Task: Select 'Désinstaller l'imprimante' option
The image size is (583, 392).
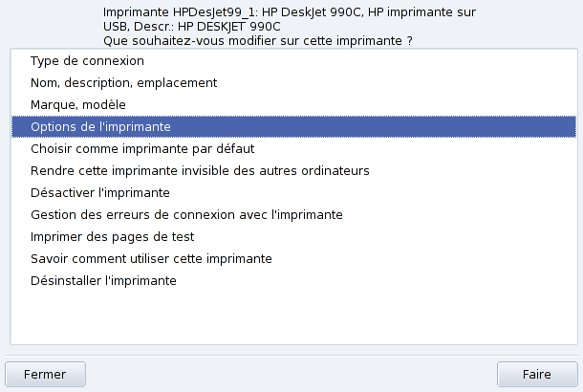Action: coord(103,281)
